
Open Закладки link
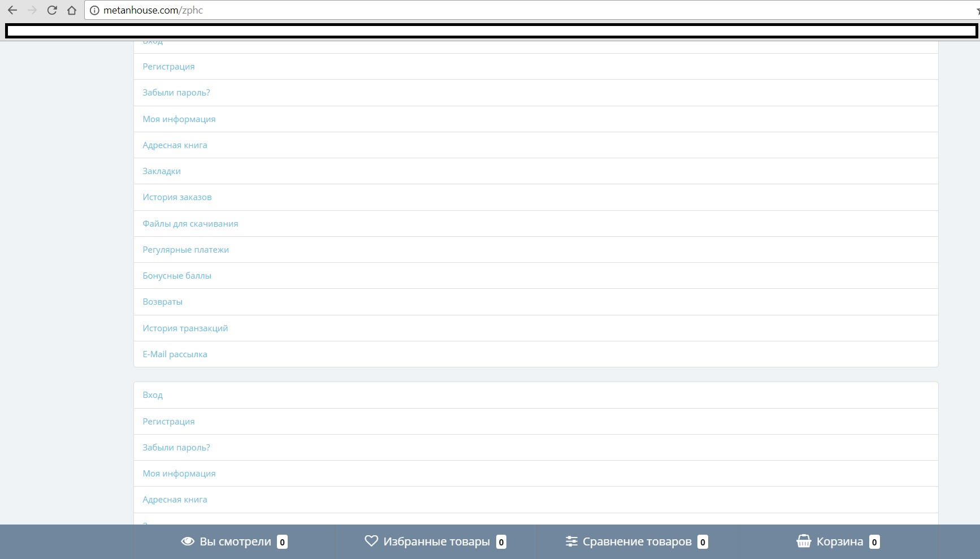click(x=162, y=171)
